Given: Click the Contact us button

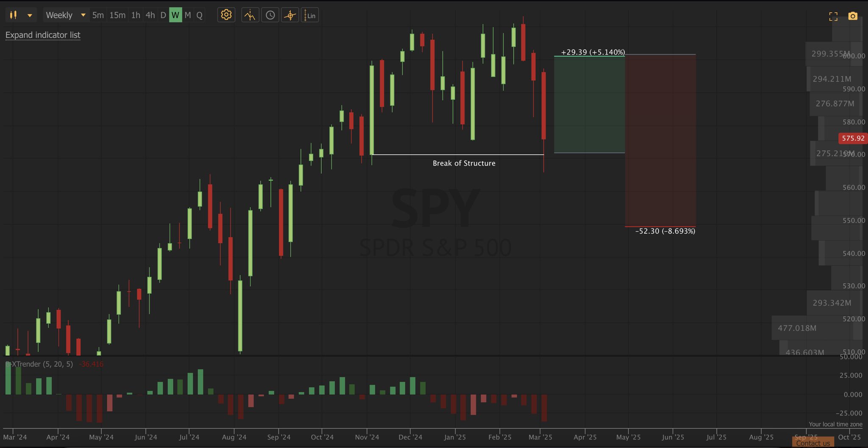Looking at the screenshot, I should click(813, 443).
